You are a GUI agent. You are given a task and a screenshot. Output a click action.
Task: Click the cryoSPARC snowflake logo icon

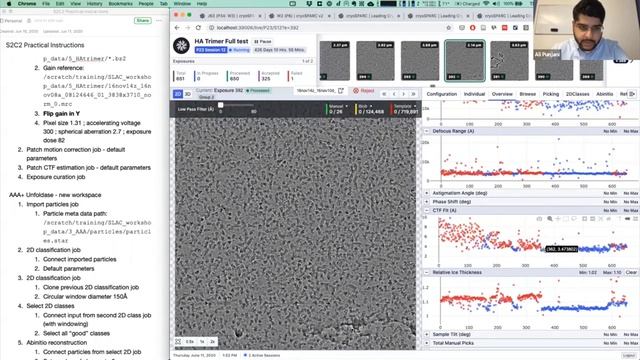pyautogui.click(x=181, y=45)
